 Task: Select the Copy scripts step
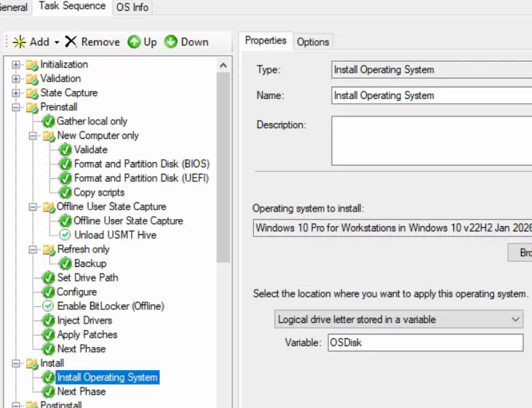tap(99, 193)
